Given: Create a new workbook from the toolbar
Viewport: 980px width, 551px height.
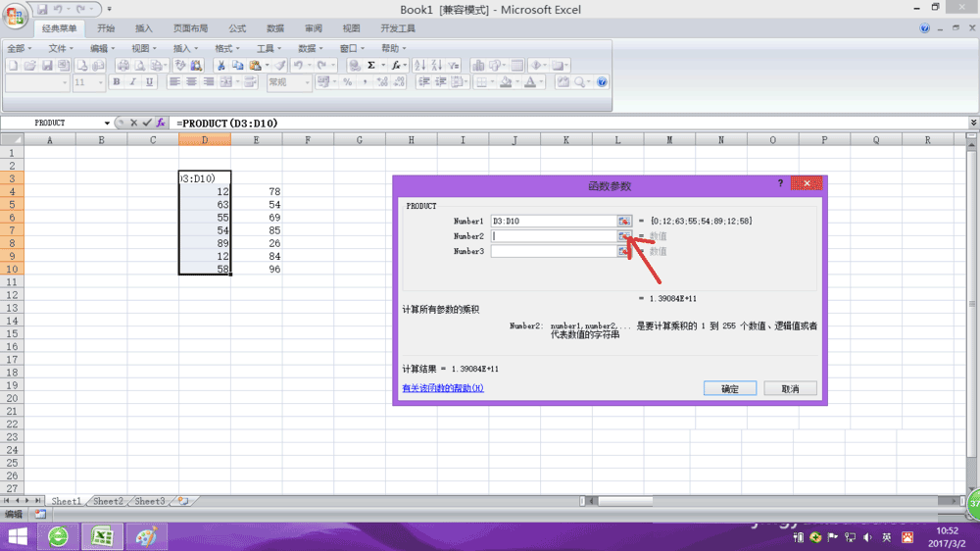Looking at the screenshot, I should coord(13,65).
